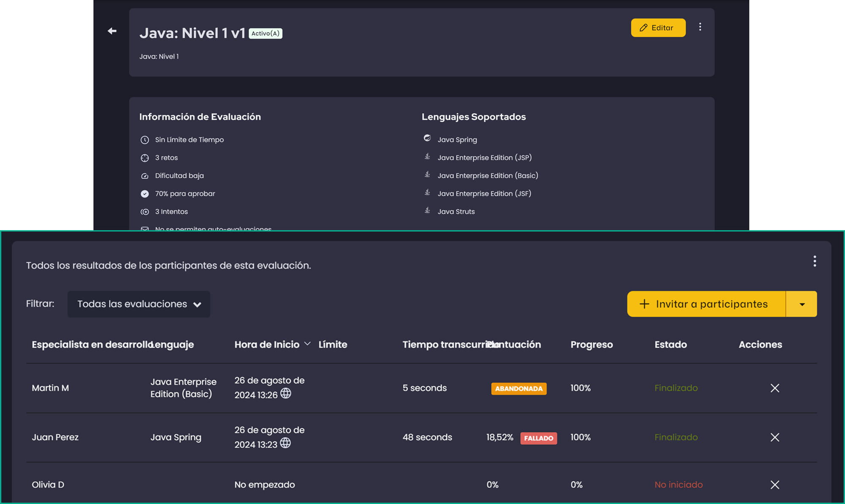This screenshot has width=845, height=504.
Task: Click Invitar a participantes button
Action: pos(706,304)
